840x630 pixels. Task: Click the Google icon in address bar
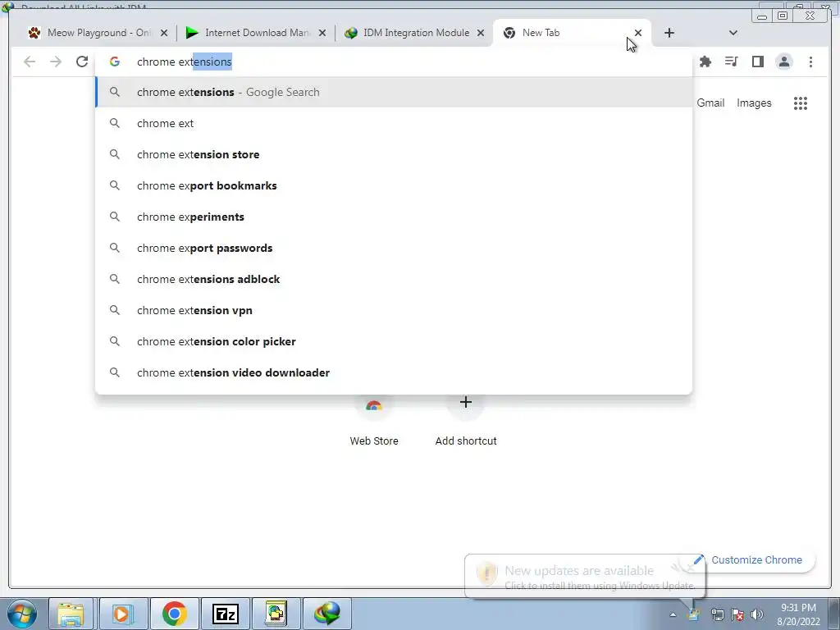115,62
